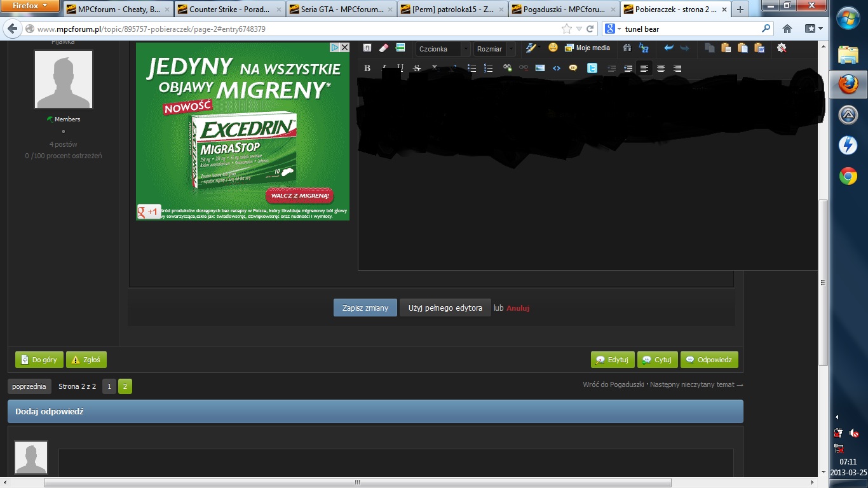Align text to the left

[644, 69]
